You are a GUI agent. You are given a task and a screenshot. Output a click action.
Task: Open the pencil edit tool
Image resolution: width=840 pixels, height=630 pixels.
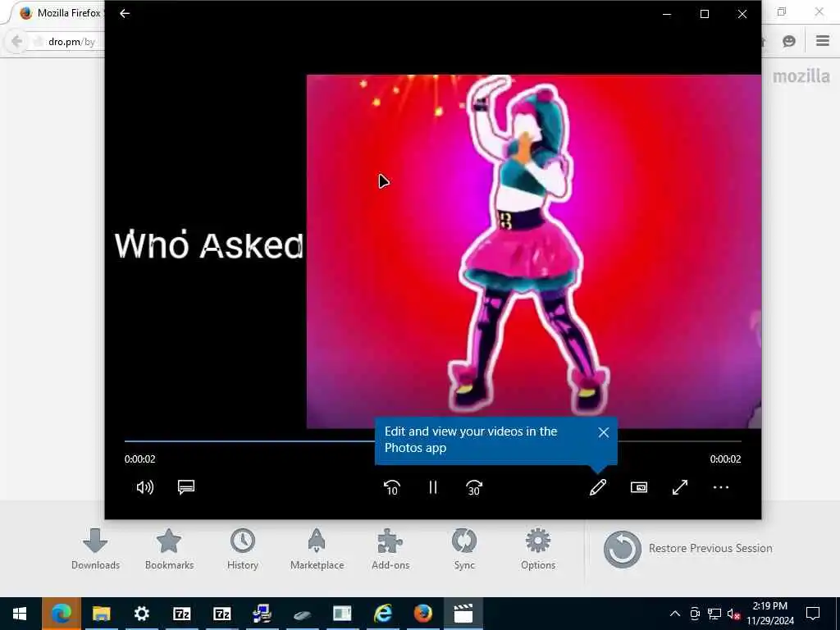pyautogui.click(x=598, y=487)
